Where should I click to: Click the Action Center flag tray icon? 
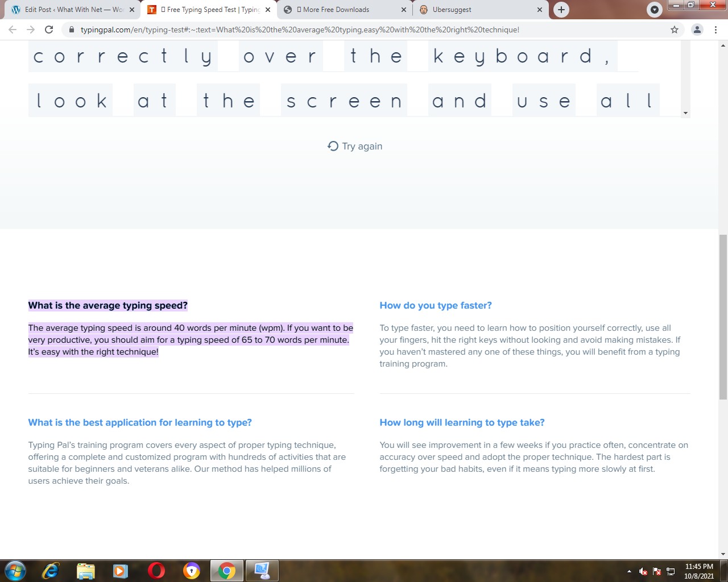(x=657, y=571)
